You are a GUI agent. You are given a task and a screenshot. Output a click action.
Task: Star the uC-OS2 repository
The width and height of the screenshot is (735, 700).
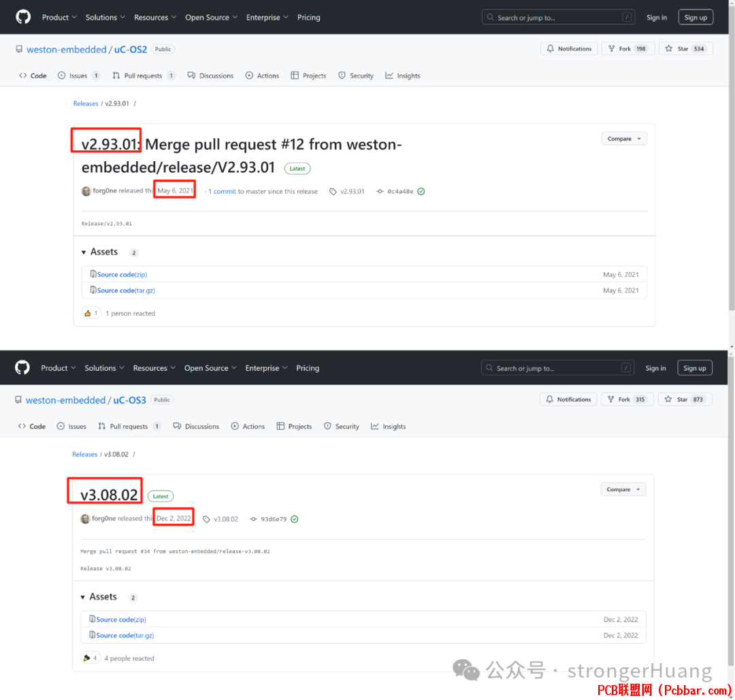coord(686,49)
